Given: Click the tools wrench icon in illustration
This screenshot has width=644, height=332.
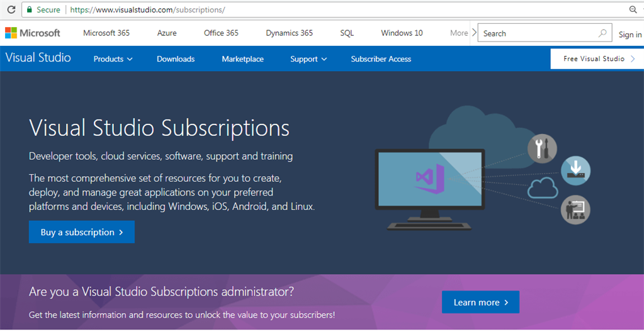Looking at the screenshot, I should (542, 148).
